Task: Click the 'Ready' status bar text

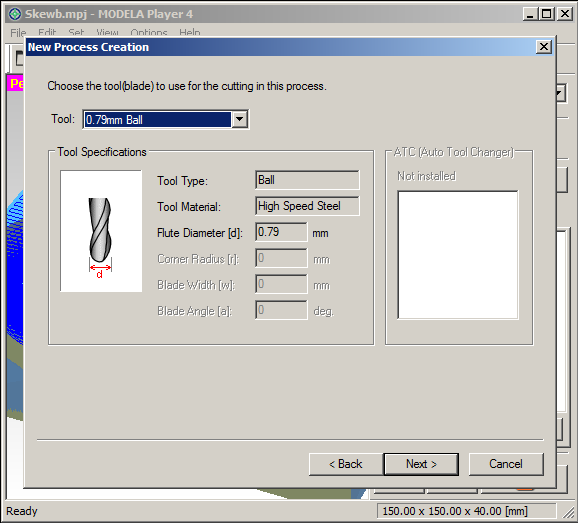Action: tap(22, 511)
